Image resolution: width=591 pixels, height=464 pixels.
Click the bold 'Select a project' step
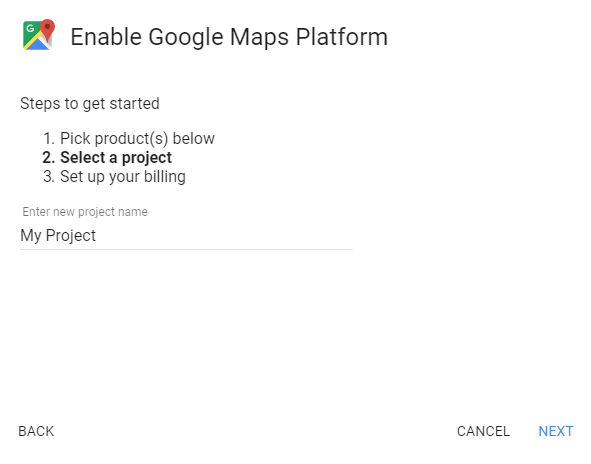(x=116, y=158)
